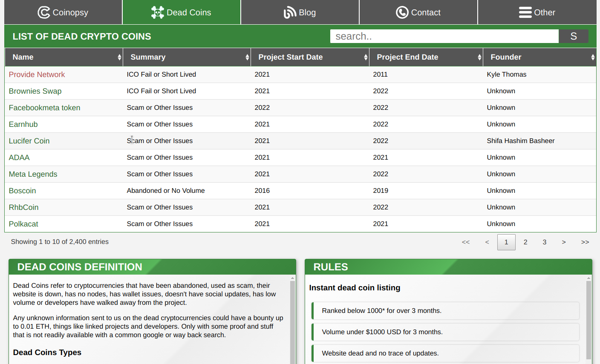
Task: Open the Polkacat link
Action: point(23,224)
